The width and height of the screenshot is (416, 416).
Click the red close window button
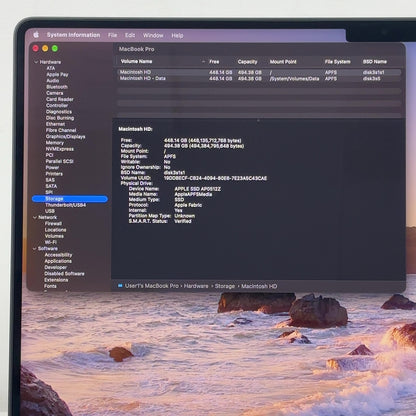click(x=35, y=49)
